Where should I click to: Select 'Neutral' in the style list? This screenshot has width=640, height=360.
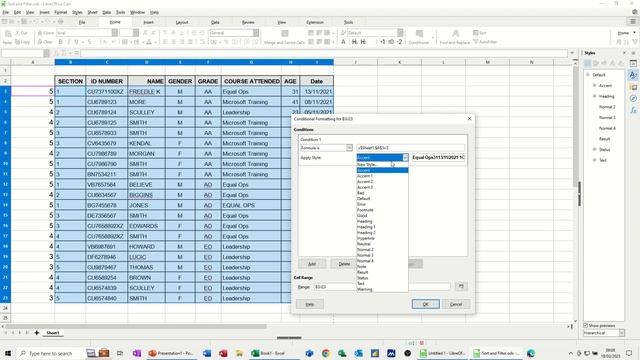pos(382,244)
